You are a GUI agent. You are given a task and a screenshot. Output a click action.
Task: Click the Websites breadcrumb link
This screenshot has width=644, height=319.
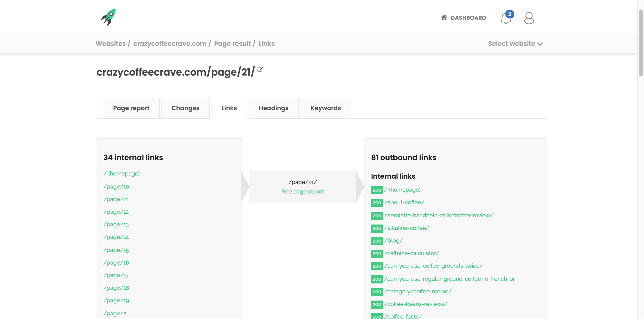[111, 44]
